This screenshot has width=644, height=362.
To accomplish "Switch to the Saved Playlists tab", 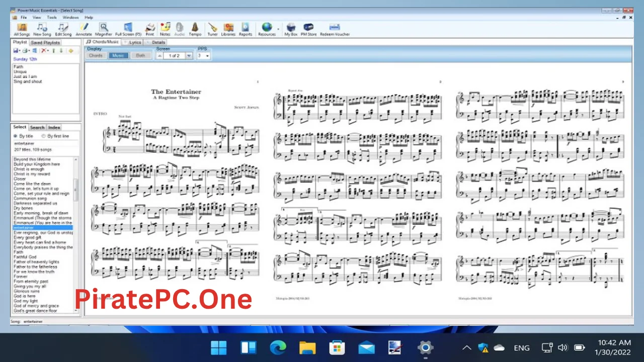I will click(45, 43).
